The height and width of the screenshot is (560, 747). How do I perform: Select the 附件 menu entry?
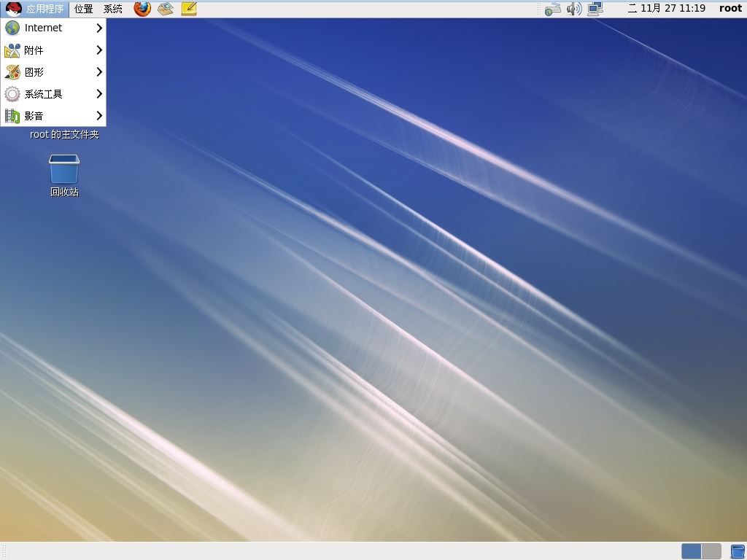(53, 50)
